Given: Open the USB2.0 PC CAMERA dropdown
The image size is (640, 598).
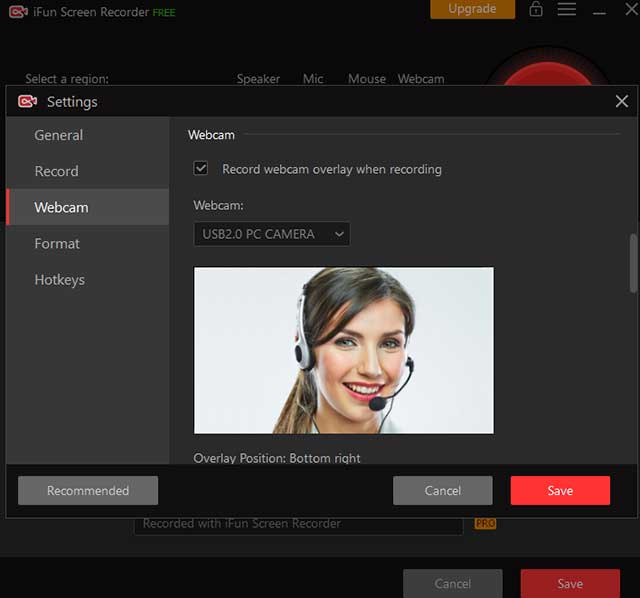Looking at the screenshot, I should coord(271,234).
